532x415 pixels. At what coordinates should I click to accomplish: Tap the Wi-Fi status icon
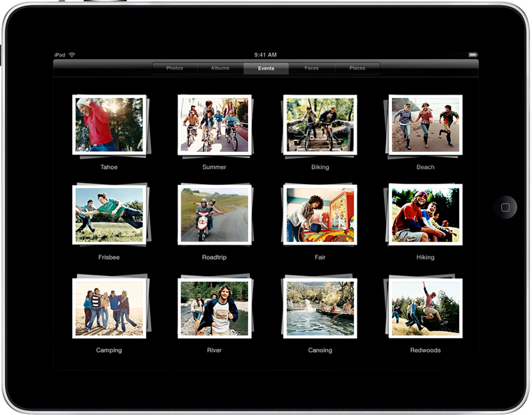point(72,55)
